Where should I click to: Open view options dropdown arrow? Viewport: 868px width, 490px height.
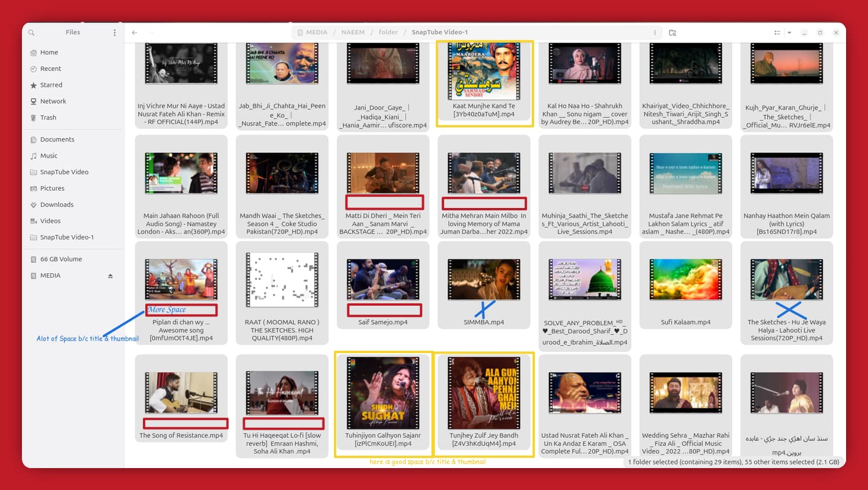[789, 33]
